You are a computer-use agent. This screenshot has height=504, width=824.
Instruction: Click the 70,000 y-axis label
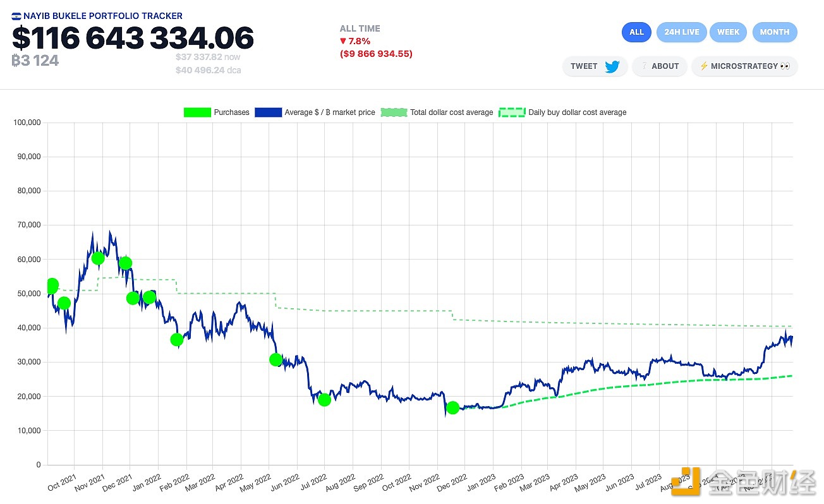pyautogui.click(x=29, y=225)
